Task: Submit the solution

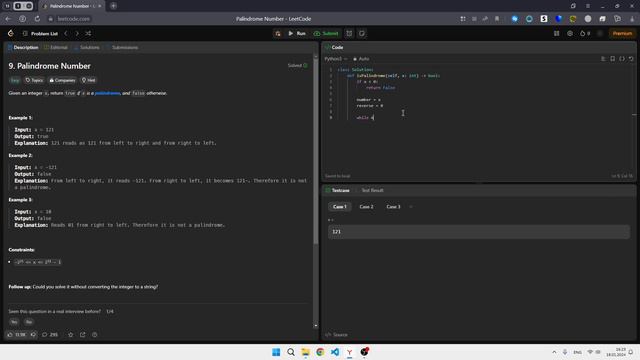Action: [326, 33]
